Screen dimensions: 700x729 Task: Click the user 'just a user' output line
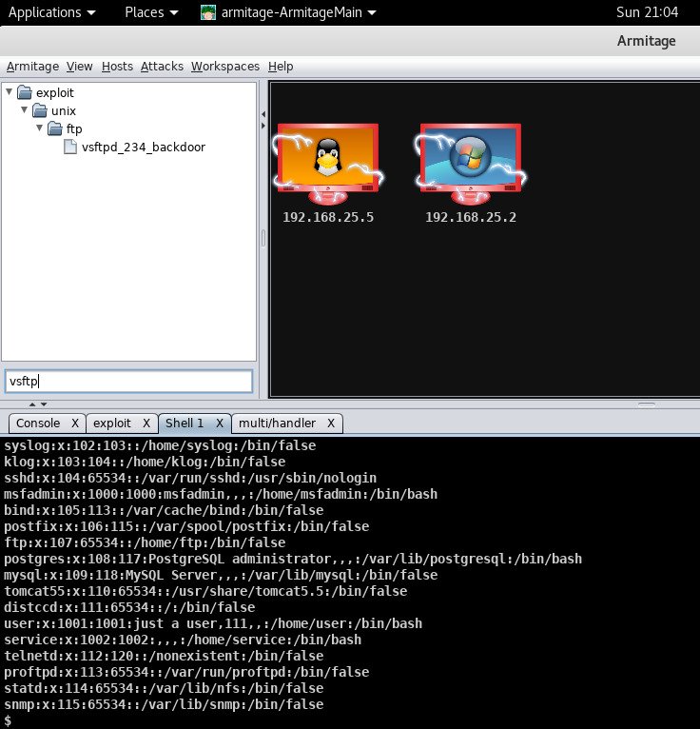213,623
